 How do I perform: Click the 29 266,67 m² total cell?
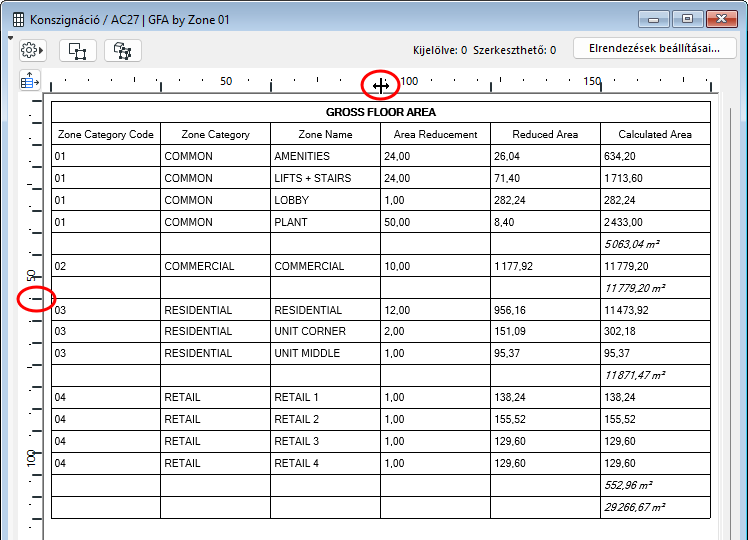pos(655,508)
